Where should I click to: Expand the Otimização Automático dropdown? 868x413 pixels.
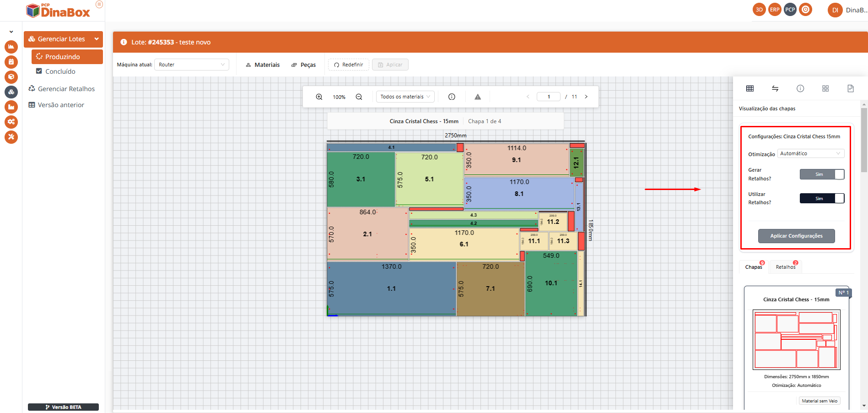point(810,154)
